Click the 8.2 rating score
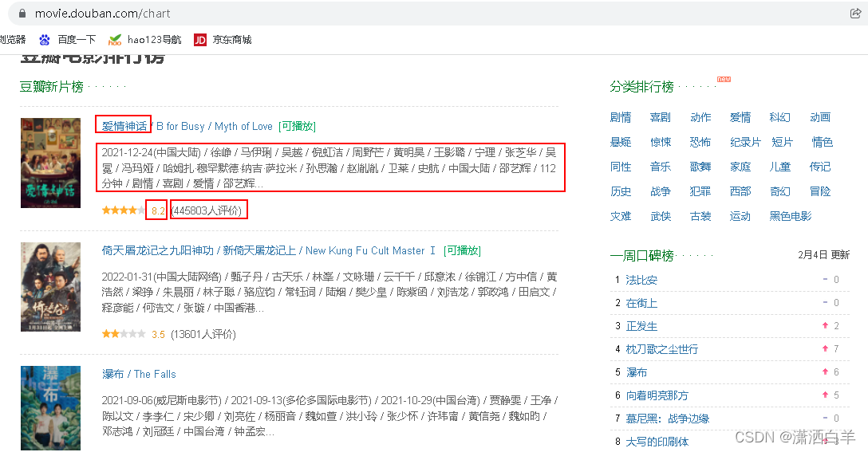 (158, 210)
